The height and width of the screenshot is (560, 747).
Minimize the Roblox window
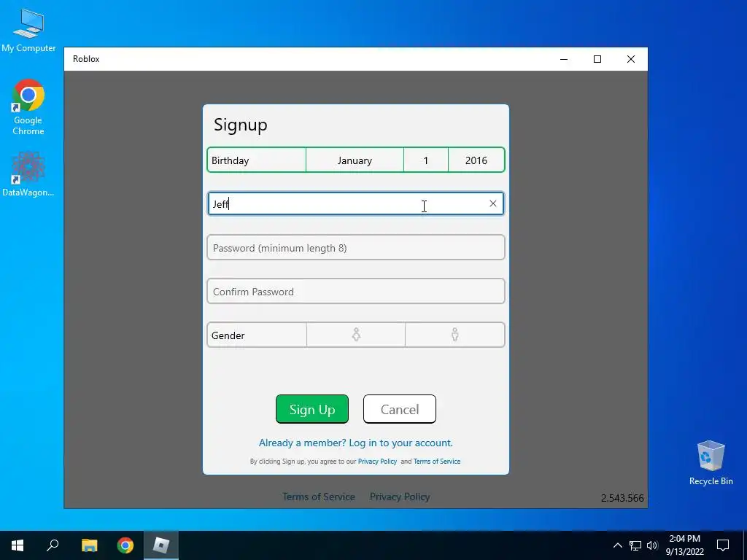pyautogui.click(x=564, y=59)
